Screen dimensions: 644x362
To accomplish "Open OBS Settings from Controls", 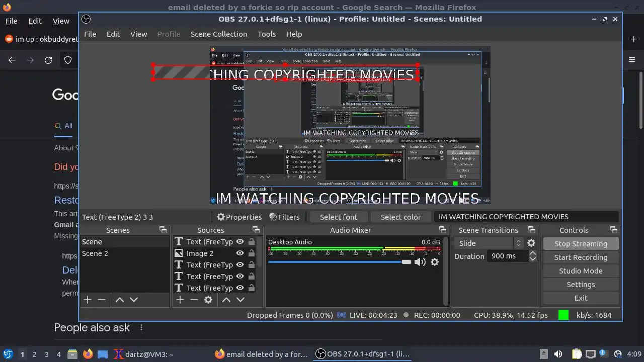I will (x=581, y=285).
